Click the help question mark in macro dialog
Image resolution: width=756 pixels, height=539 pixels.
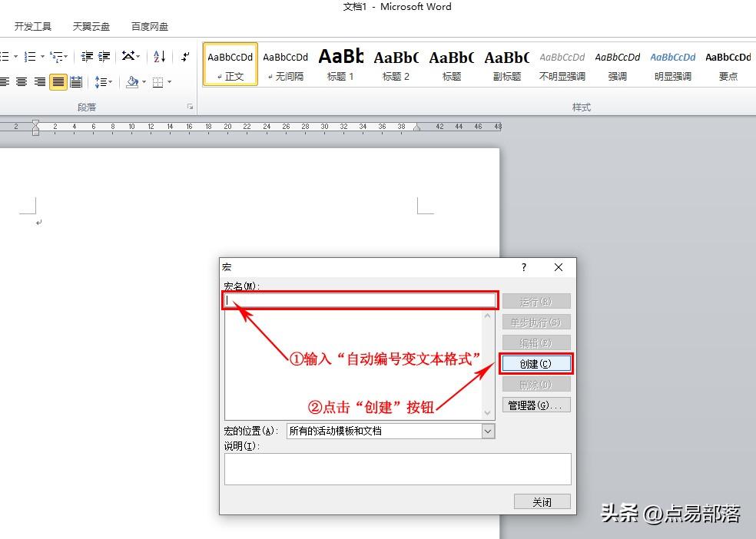tap(524, 267)
